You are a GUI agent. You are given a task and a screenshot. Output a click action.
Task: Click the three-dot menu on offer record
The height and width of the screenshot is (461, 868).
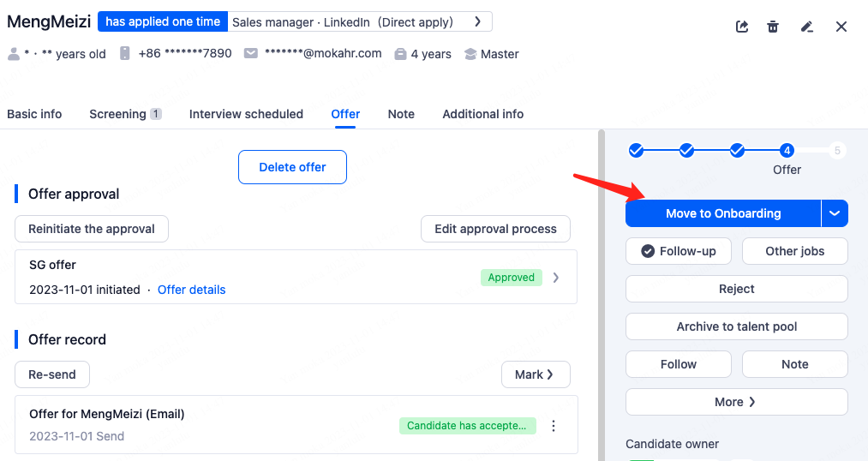point(554,426)
